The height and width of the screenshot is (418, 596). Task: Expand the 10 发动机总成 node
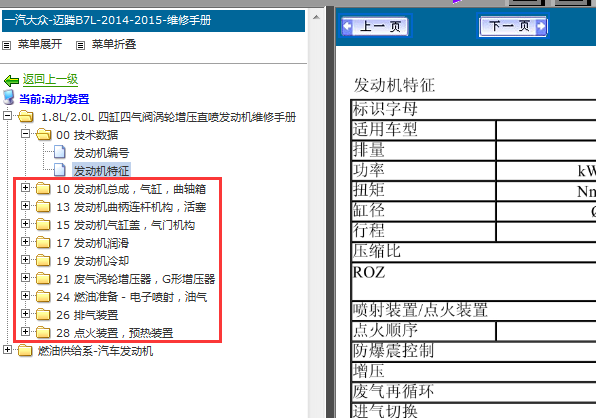pyautogui.click(x=25, y=188)
